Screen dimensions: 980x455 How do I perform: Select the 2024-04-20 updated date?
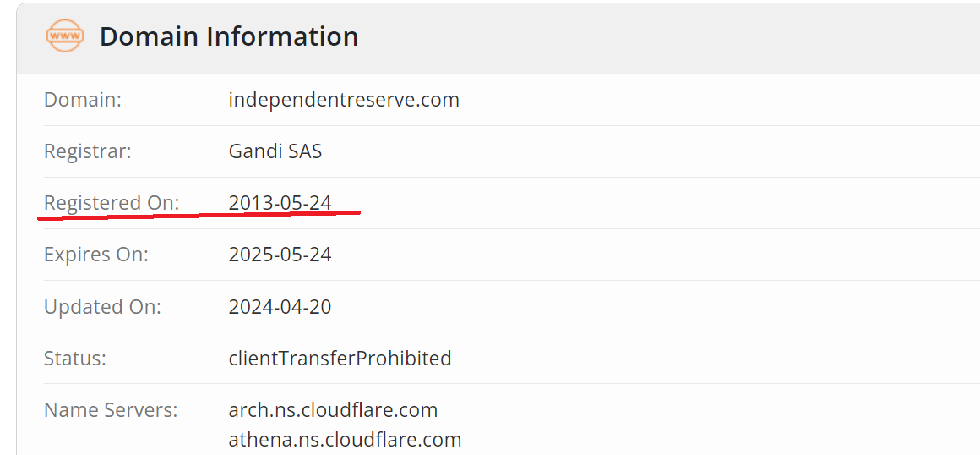pos(280,306)
